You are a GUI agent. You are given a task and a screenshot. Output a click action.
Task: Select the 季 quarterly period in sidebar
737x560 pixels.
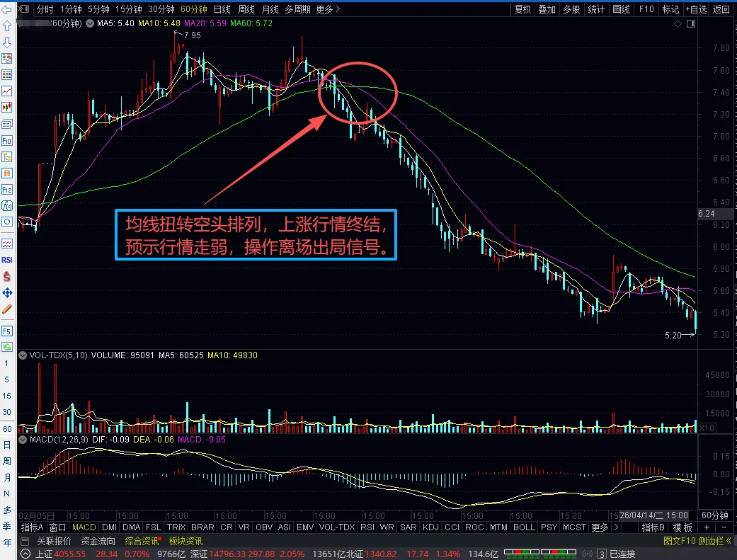point(6,526)
